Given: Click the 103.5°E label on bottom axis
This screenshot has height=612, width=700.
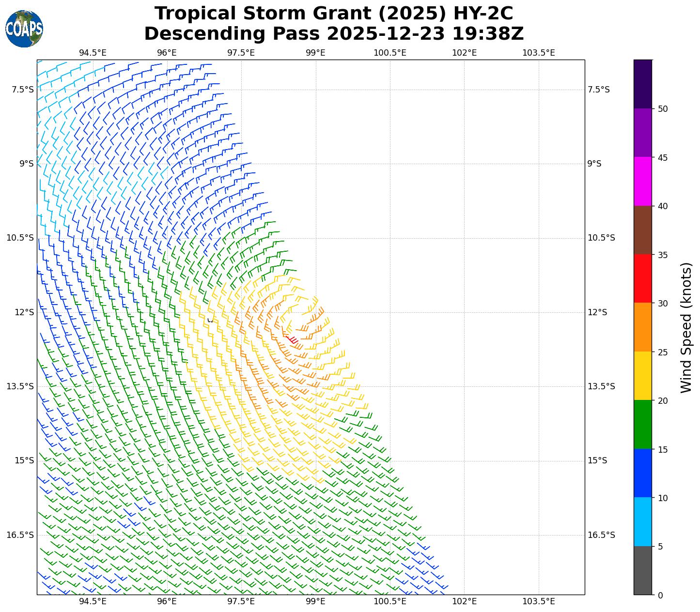Looking at the screenshot, I should (538, 601).
